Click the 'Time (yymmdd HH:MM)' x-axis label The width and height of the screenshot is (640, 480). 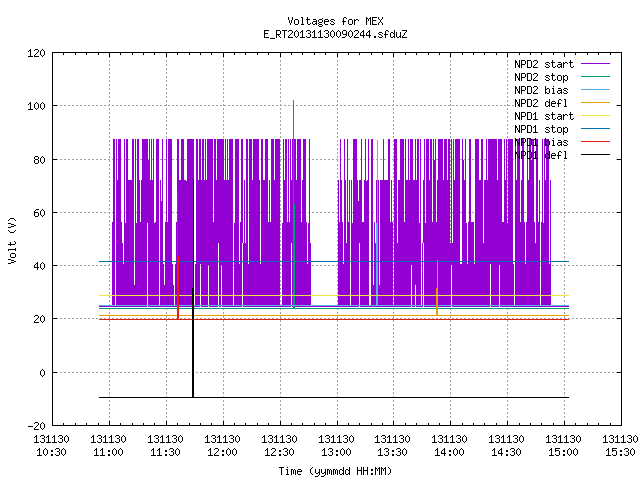tap(335, 471)
